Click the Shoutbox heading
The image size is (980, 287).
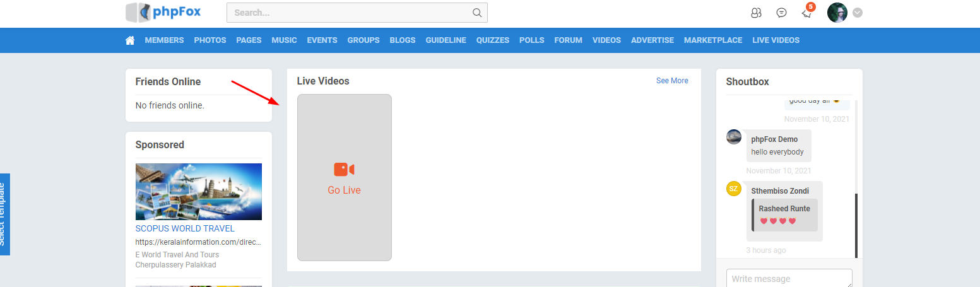747,81
